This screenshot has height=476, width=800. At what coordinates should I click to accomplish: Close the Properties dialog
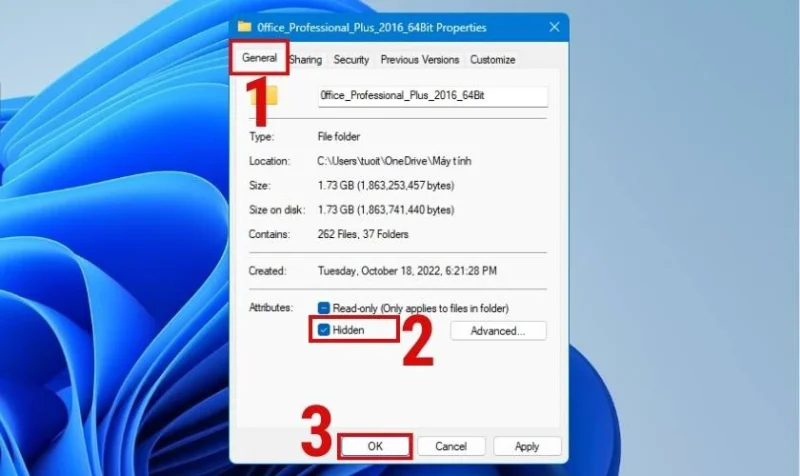click(554, 27)
